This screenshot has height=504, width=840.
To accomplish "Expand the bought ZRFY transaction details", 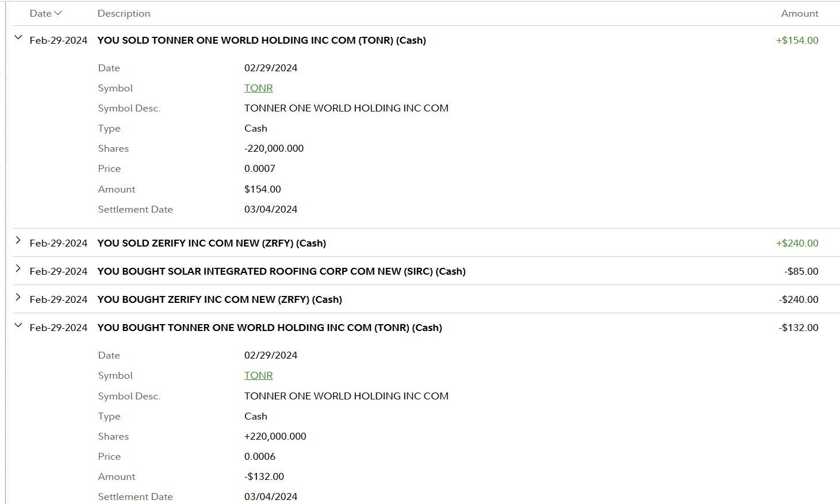I will (18, 297).
